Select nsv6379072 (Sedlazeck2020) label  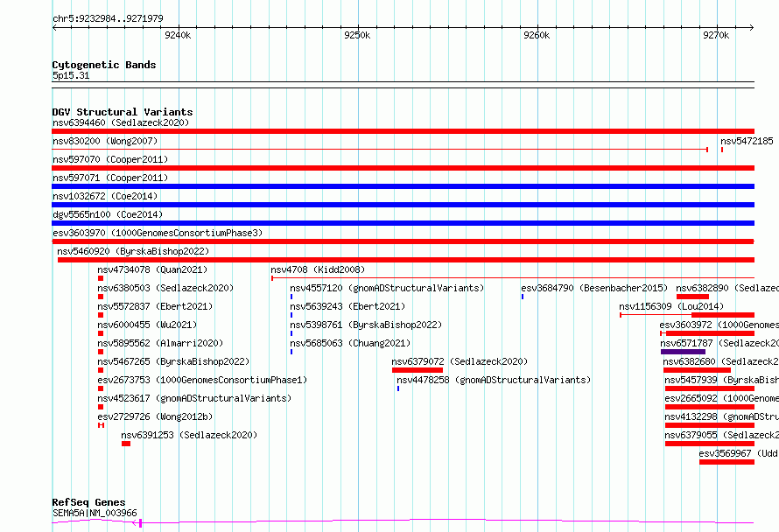460,361
